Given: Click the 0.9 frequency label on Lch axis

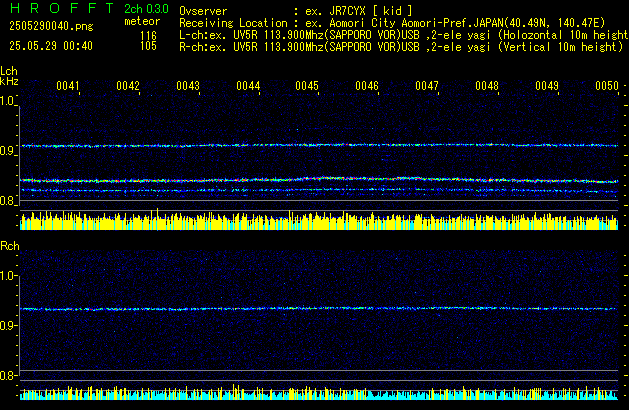Looking at the screenshot, I should (8, 151).
